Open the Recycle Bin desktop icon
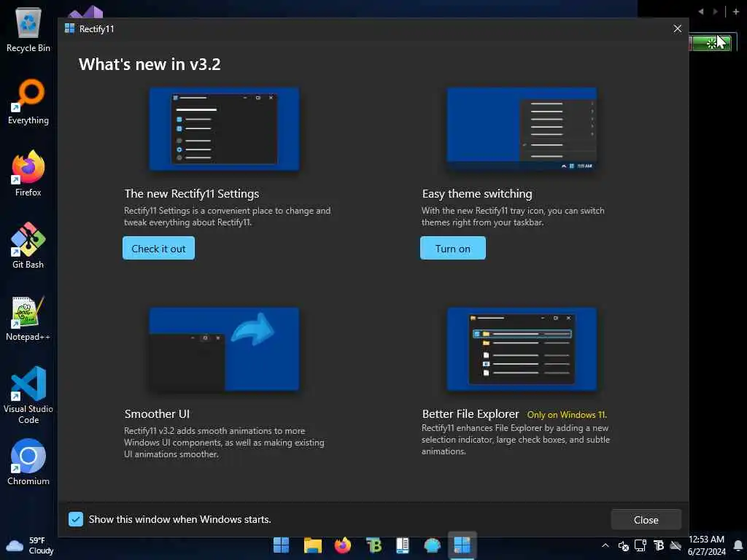 pyautogui.click(x=28, y=29)
